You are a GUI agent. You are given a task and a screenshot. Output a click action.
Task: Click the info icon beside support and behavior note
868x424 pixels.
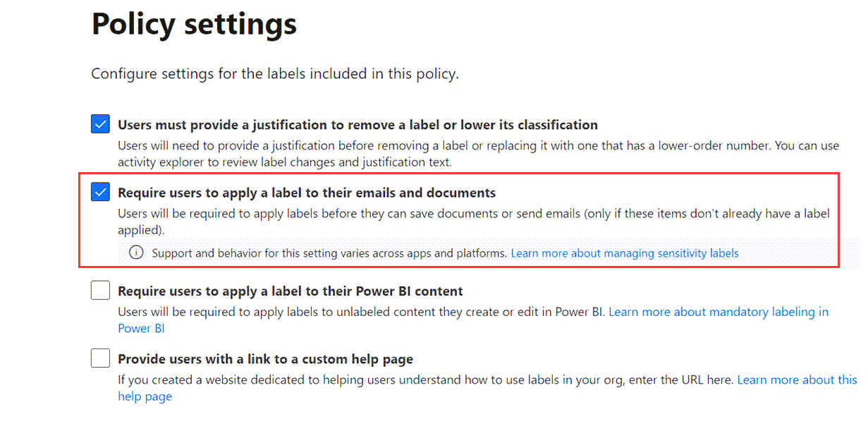click(136, 253)
